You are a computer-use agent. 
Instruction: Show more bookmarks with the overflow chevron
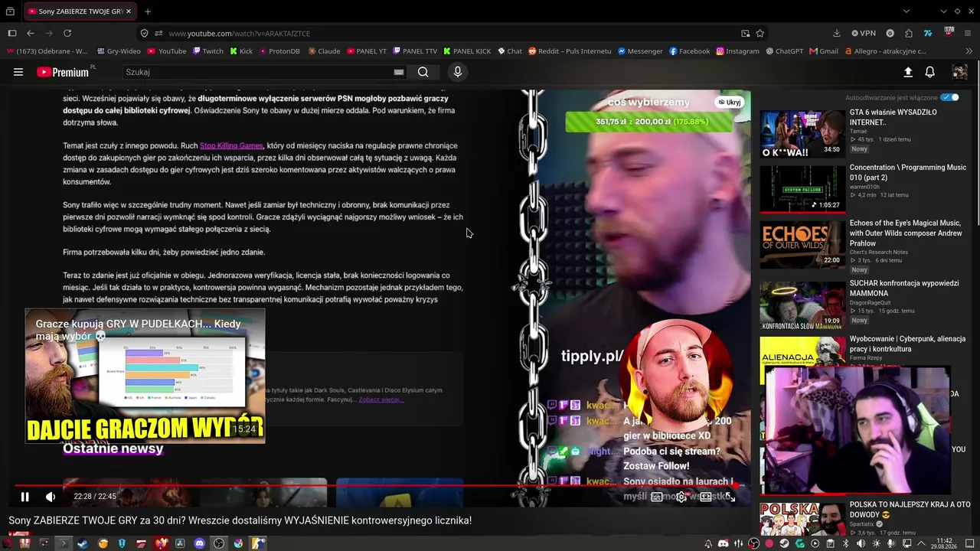click(969, 51)
